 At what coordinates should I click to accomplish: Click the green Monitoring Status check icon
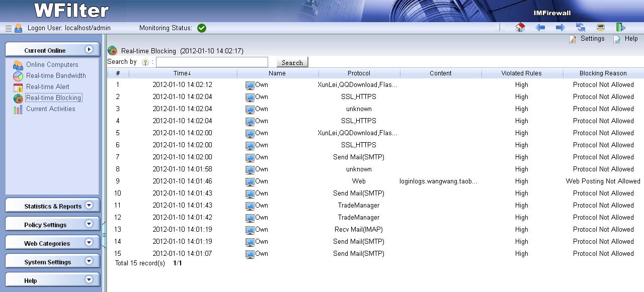coord(202,28)
